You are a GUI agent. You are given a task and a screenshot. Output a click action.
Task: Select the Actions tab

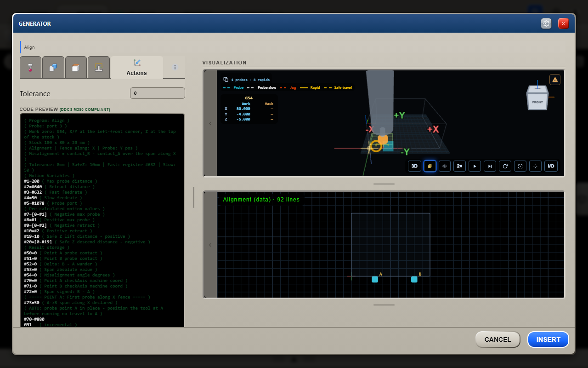[137, 67]
